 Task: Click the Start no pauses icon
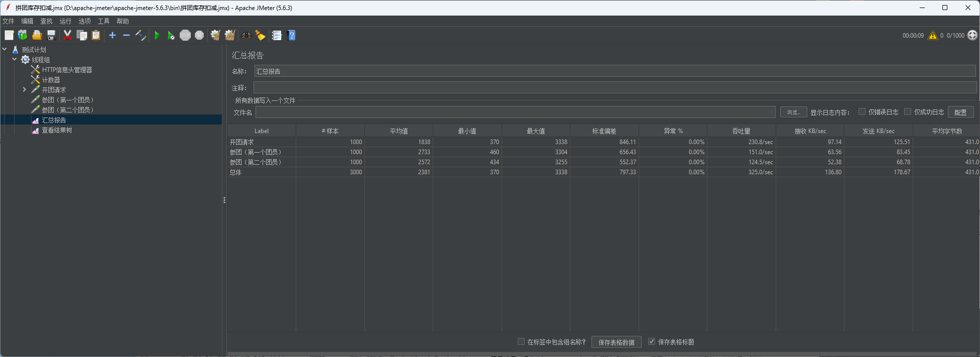171,35
